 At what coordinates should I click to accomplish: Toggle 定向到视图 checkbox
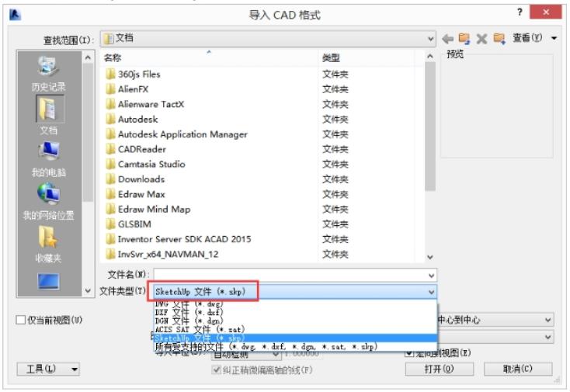[409, 353]
